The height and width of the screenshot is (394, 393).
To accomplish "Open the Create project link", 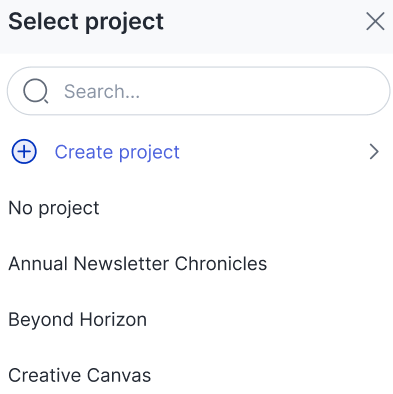I will 117,152.
